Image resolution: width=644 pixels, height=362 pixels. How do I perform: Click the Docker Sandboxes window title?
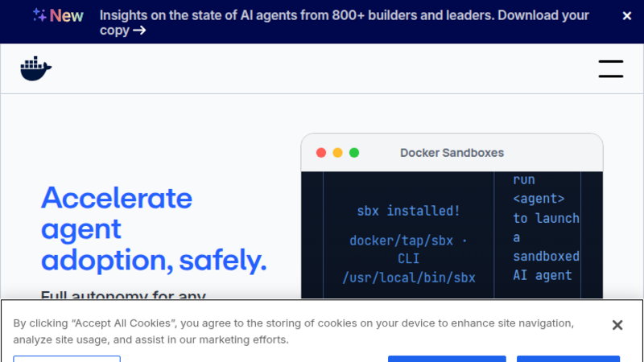pyautogui.click(x=452, y=153)
